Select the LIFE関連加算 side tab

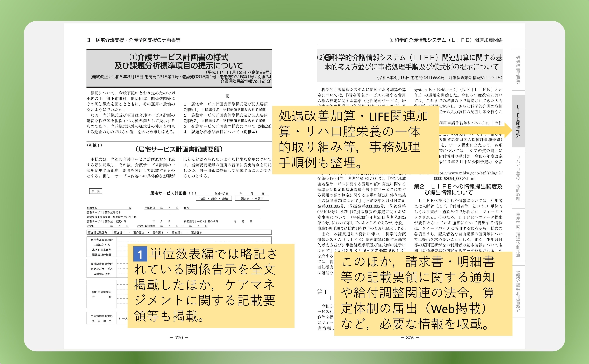coord(518,121)
